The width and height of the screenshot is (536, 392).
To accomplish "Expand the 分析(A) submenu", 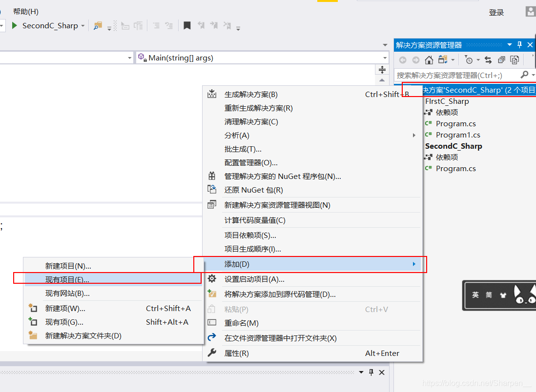I will point(313,135).
